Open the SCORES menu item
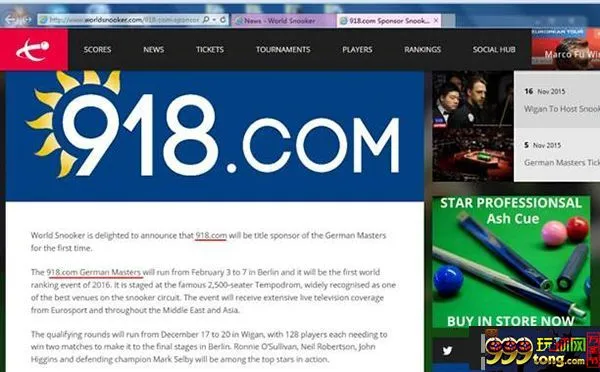 pyautogui.click(x=97, y=49)
